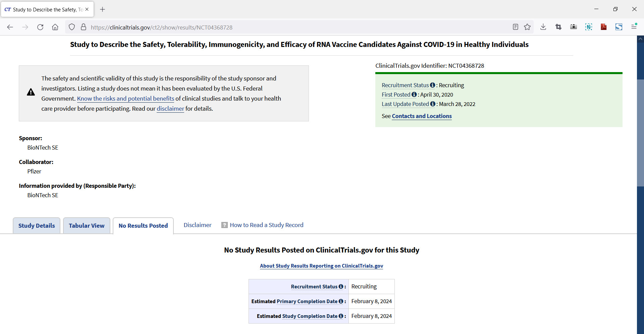
Task: Open Know the risks and potential benefits
Action: click(x=125, y=99)
